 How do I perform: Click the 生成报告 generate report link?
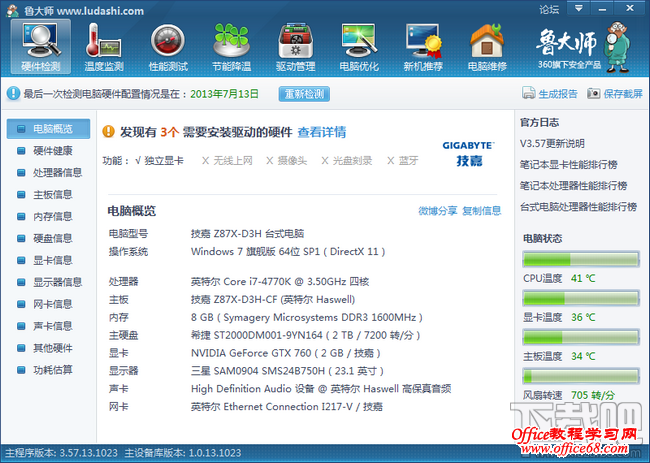tap(558, 94)
